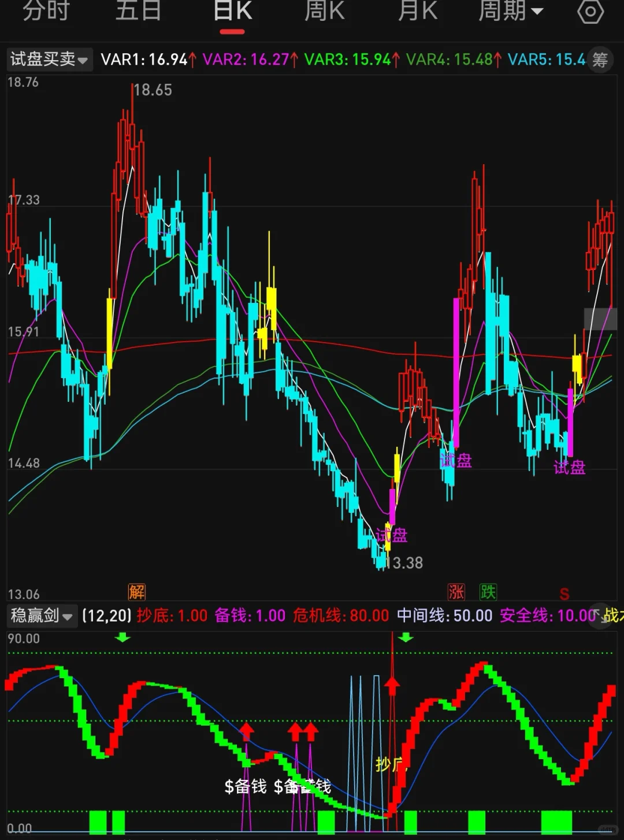The image size is (624, 840).
Task: Open the 月K tab
Action: [x=418, y=10]
